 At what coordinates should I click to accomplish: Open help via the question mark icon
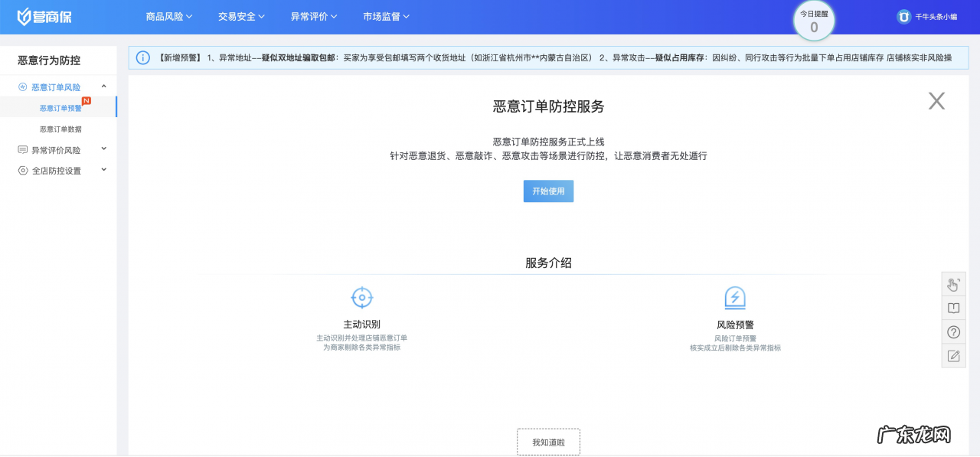tap(953, 331)
